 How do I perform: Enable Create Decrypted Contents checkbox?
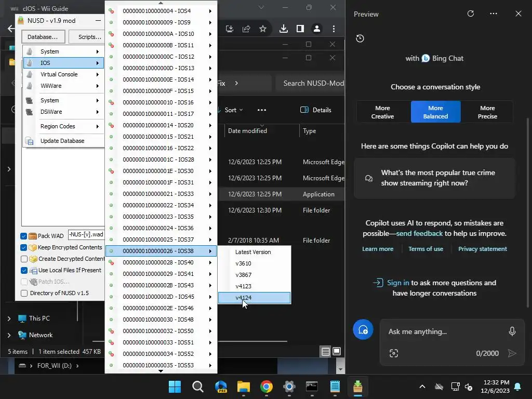tap(24, 259)
